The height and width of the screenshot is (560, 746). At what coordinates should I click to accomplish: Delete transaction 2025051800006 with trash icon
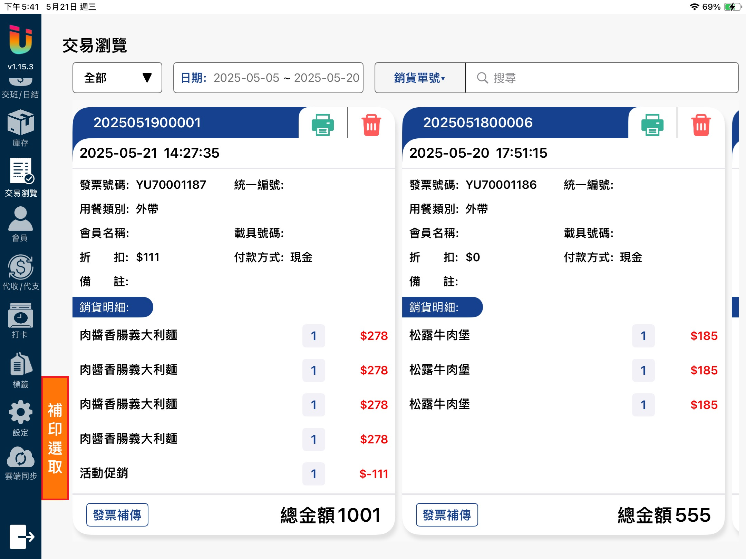point(701,125)
